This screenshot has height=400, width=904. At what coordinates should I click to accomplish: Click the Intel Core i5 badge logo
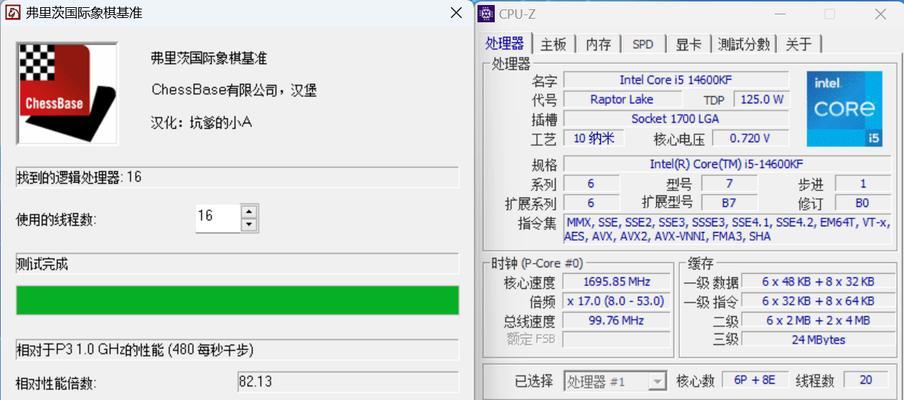point(844,108)
